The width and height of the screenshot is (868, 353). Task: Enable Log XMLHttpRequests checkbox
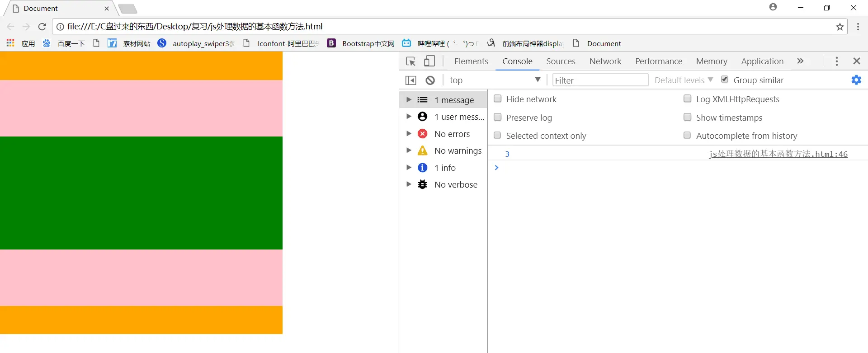687,99
